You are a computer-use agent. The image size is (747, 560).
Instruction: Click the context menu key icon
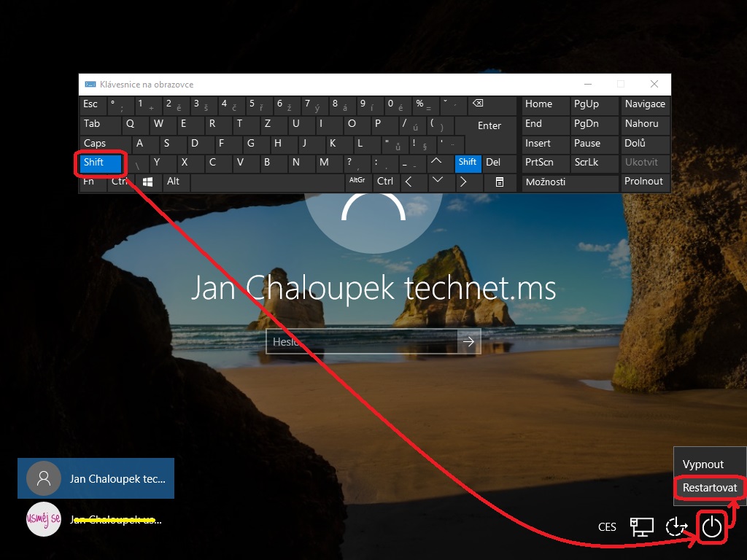(499, 182)
